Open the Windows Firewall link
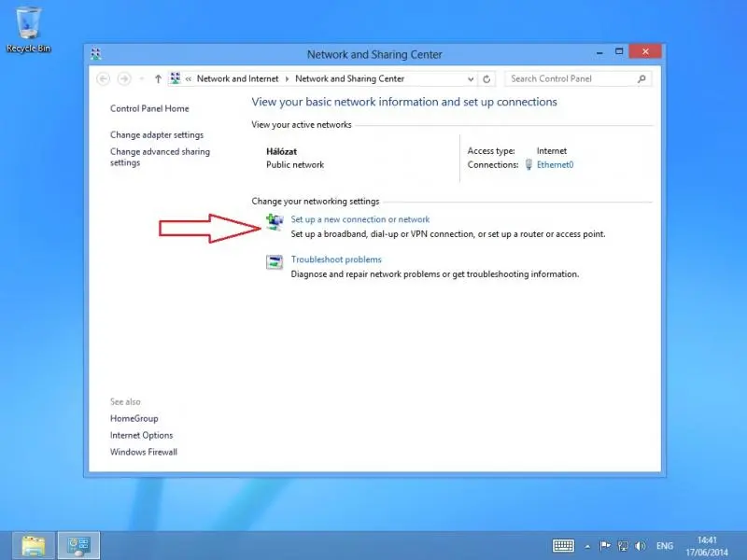Viewport: 747px width, 560px height. coord(144,452)
